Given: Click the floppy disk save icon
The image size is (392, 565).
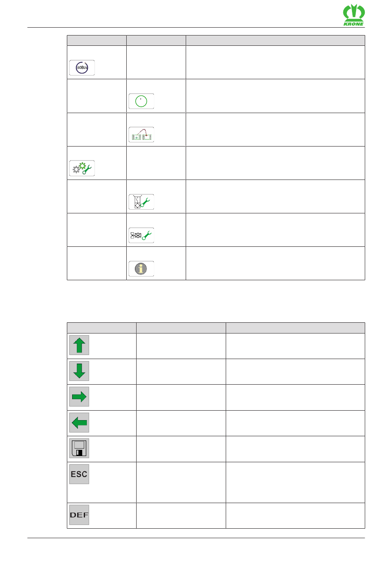Looking at the screenshot, I should pos(79,448).
